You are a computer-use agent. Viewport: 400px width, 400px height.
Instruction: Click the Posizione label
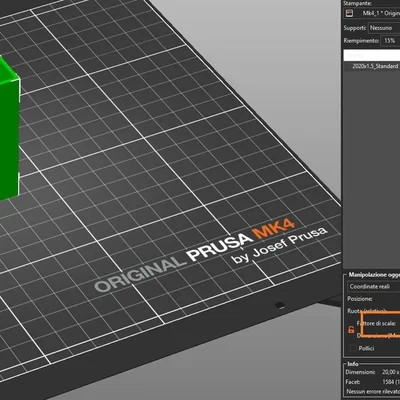[360, 299]
